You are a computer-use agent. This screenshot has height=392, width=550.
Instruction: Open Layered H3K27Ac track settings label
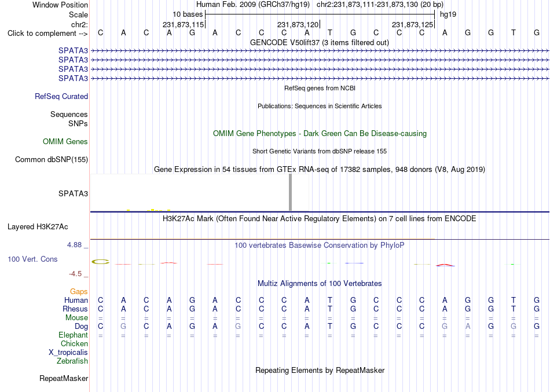tap(38, 227)
